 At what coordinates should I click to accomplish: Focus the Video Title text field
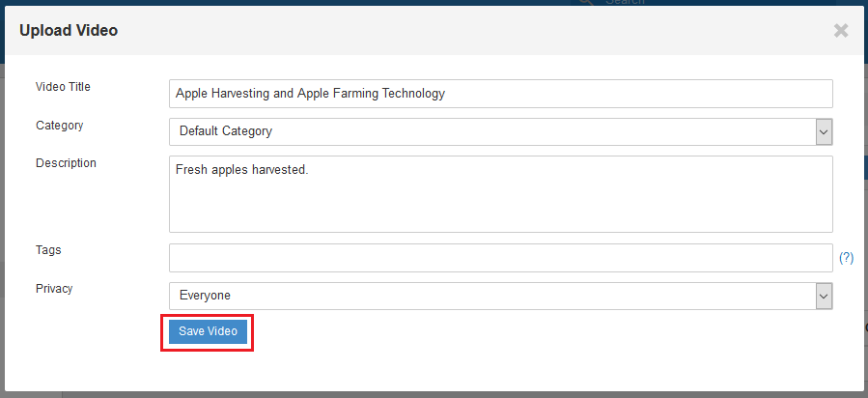(x=501, y=94)
